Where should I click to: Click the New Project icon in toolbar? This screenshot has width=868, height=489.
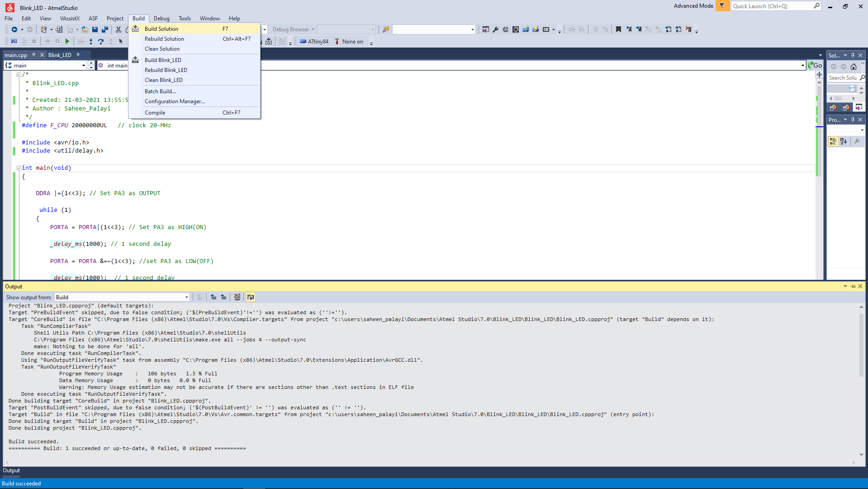(x=43, y=29)
